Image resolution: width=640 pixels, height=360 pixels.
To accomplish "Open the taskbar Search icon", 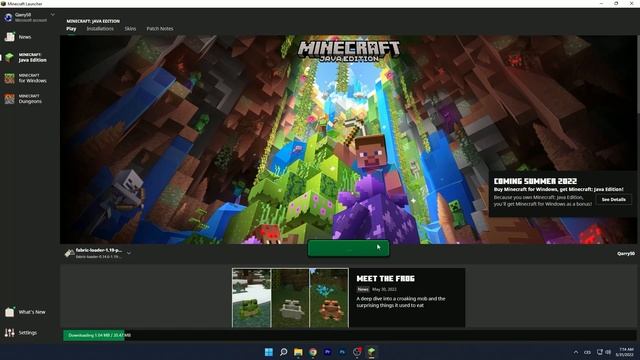I will pos(283,352).
